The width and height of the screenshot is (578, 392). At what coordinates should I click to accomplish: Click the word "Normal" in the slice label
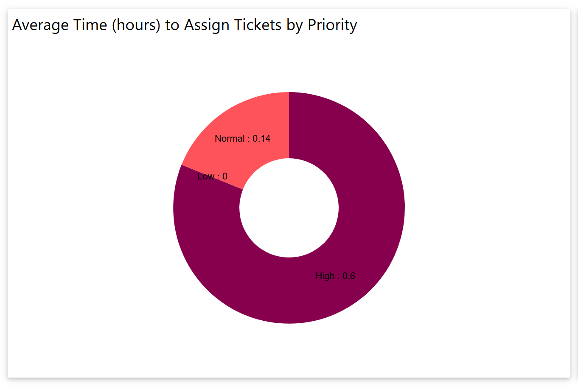[x=230, y=139]
